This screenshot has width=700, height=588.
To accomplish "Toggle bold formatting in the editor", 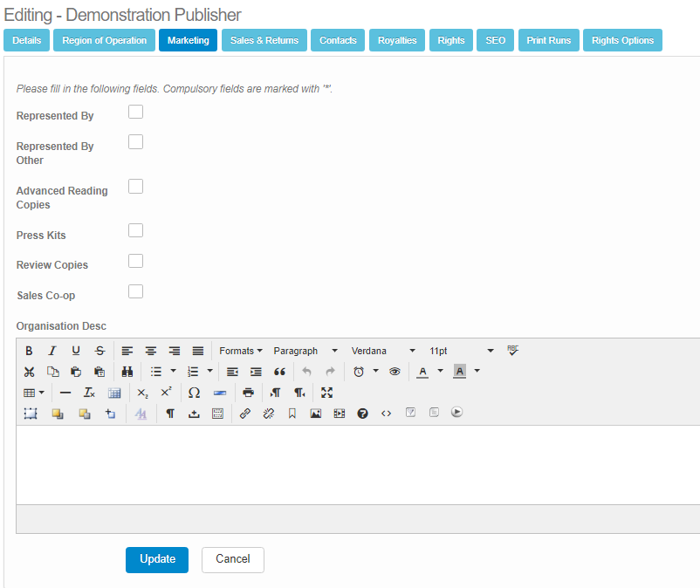I will pyautogui.click(x=29, y=351).
